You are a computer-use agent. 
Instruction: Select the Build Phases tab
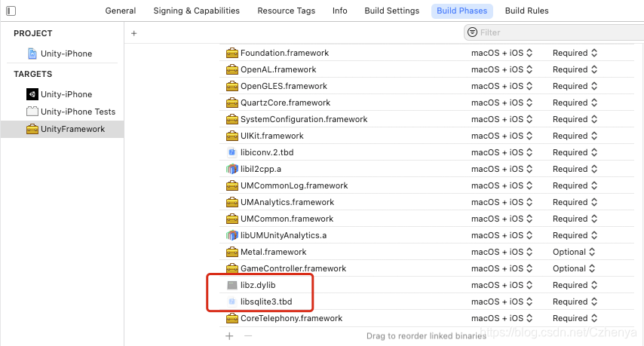coord(462,11)
